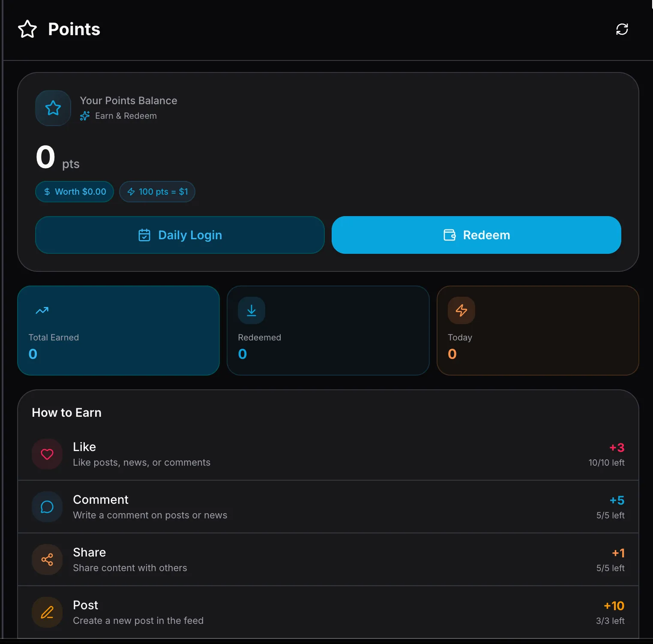Click the blue star icon next to Your Points Balance
The height and width of the screenshot is (644, 653).
point(53,108)
